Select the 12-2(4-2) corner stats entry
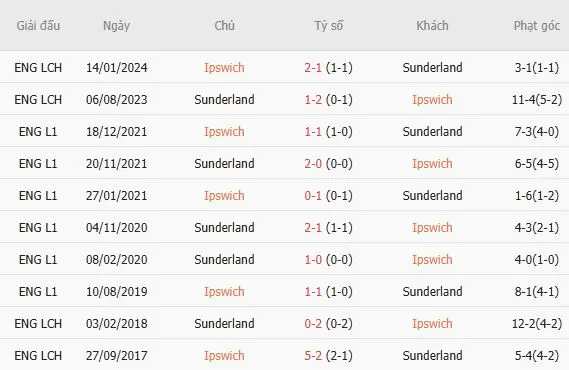Viewport: 569px width, 370px height. click(537, 323)
